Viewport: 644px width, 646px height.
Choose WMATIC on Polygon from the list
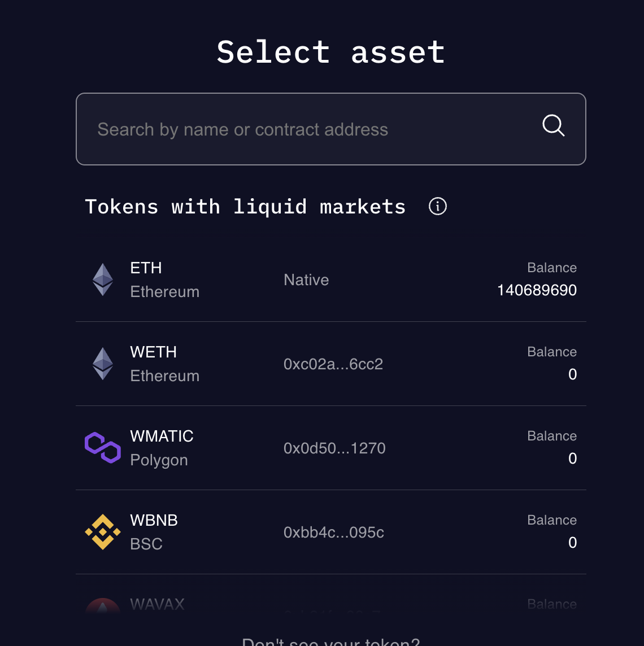point(331,447)
